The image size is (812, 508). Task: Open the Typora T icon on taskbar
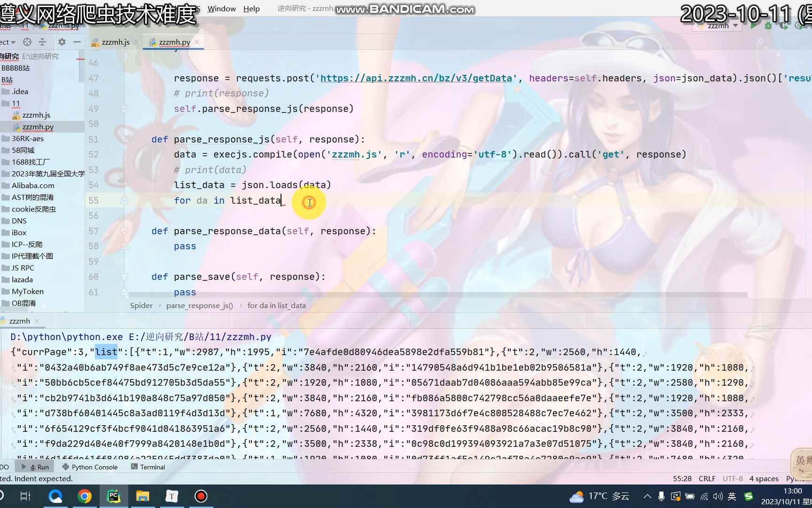[172, 496]
